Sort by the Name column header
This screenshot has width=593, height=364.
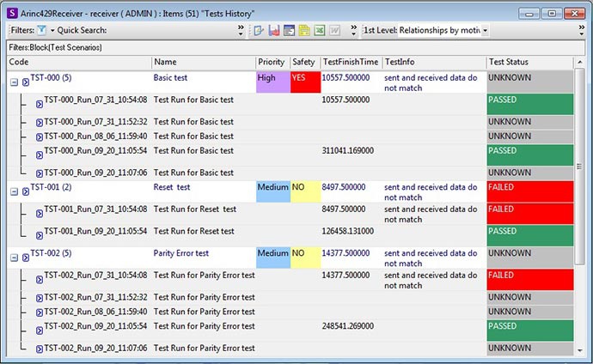point(204,63)
